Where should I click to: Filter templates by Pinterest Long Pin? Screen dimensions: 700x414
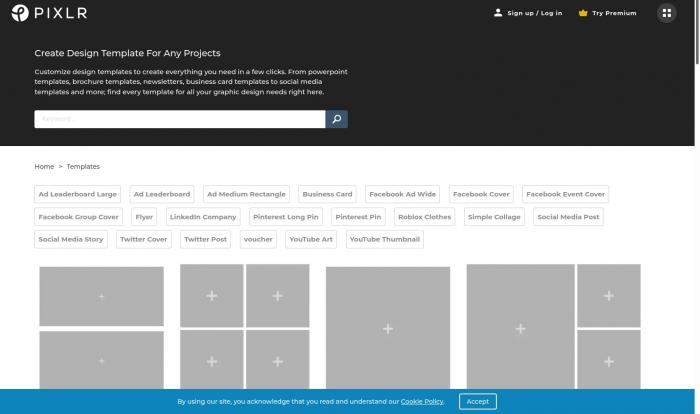286,217
